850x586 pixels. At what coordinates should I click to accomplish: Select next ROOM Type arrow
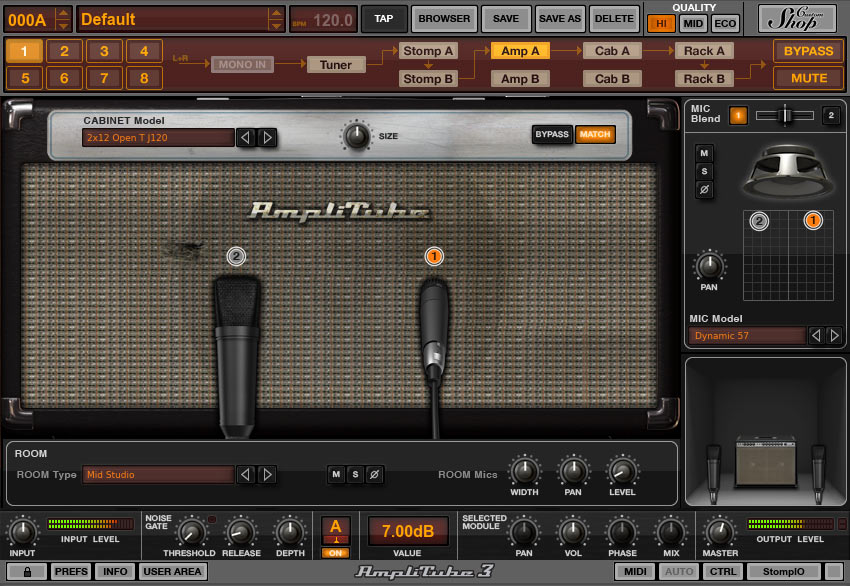coord(267,475)
